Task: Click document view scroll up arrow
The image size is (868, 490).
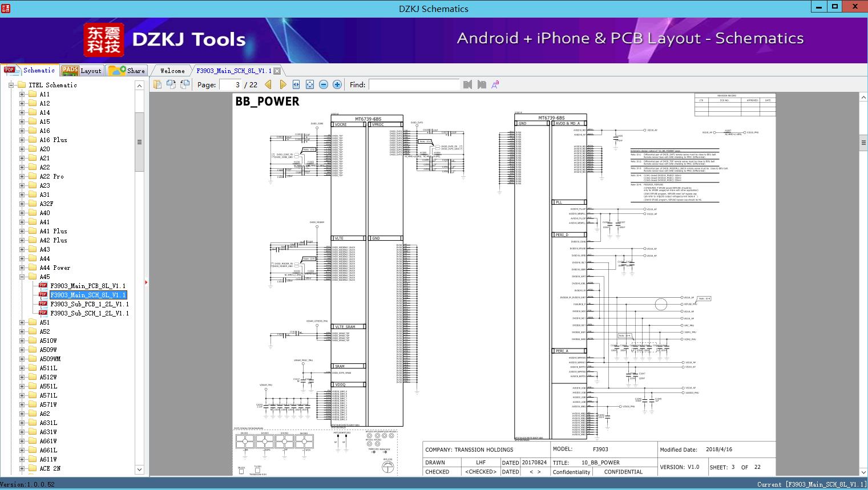Action: tap(863, 98)
